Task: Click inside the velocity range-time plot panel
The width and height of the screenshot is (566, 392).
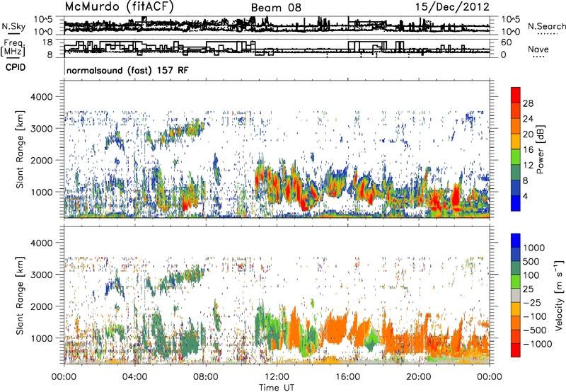Action: [277, 296]
